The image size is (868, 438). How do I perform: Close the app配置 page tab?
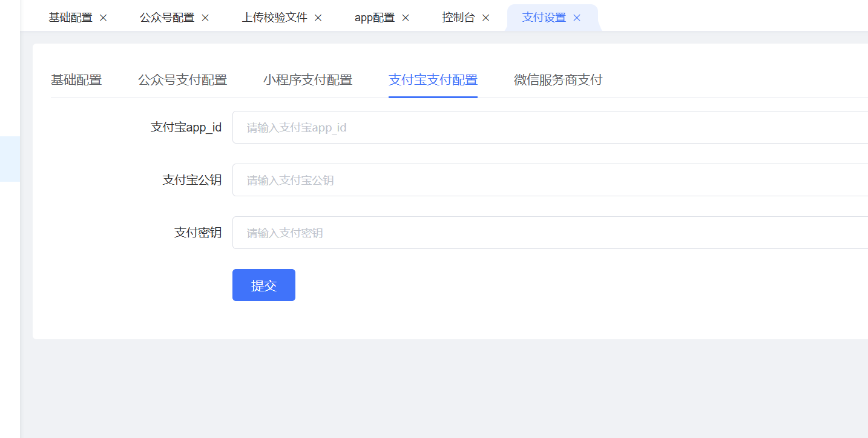[406, 18]
